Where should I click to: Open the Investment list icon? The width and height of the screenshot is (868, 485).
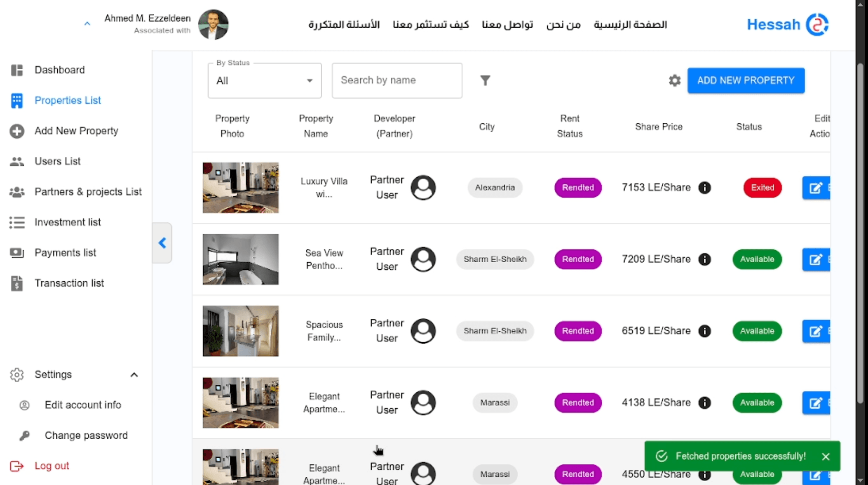pyautogui.click(x=16, y=222)
